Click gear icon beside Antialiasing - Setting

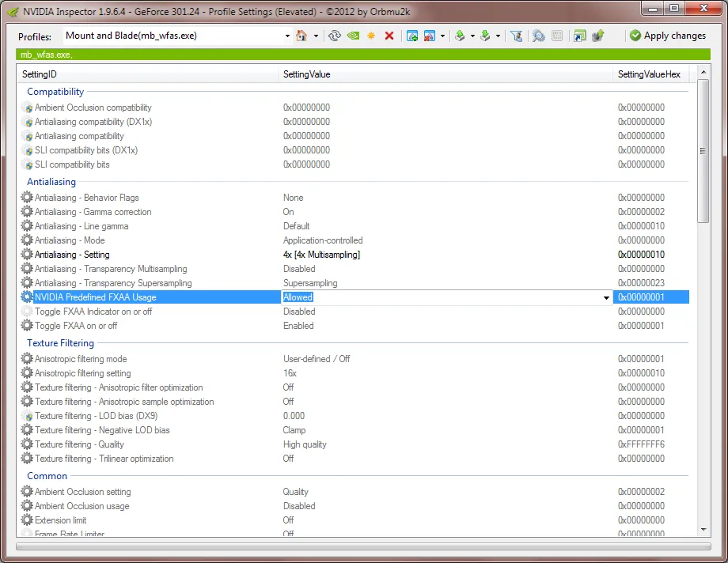(27, 254)
